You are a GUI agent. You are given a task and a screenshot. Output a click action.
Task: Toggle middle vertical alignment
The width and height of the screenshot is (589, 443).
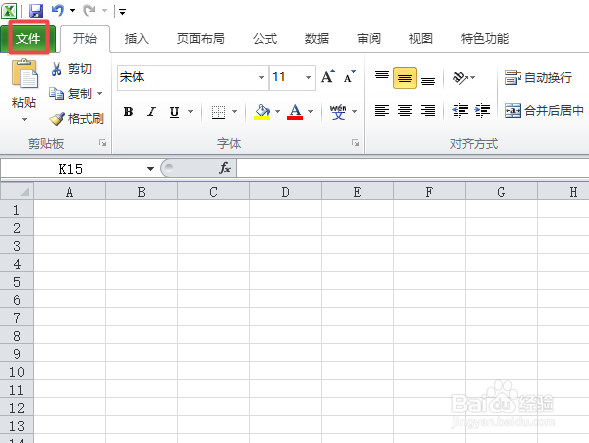click(x=405, y=78)
